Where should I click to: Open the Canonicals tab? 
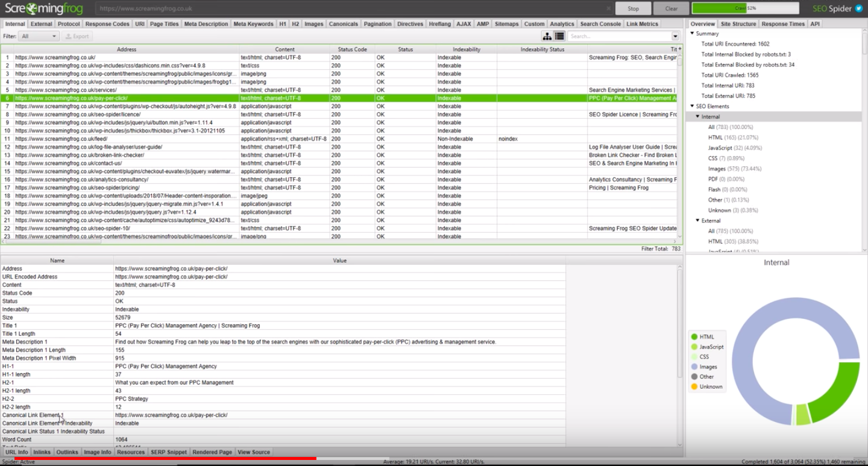pyautogui.click(x=344, y=24)
